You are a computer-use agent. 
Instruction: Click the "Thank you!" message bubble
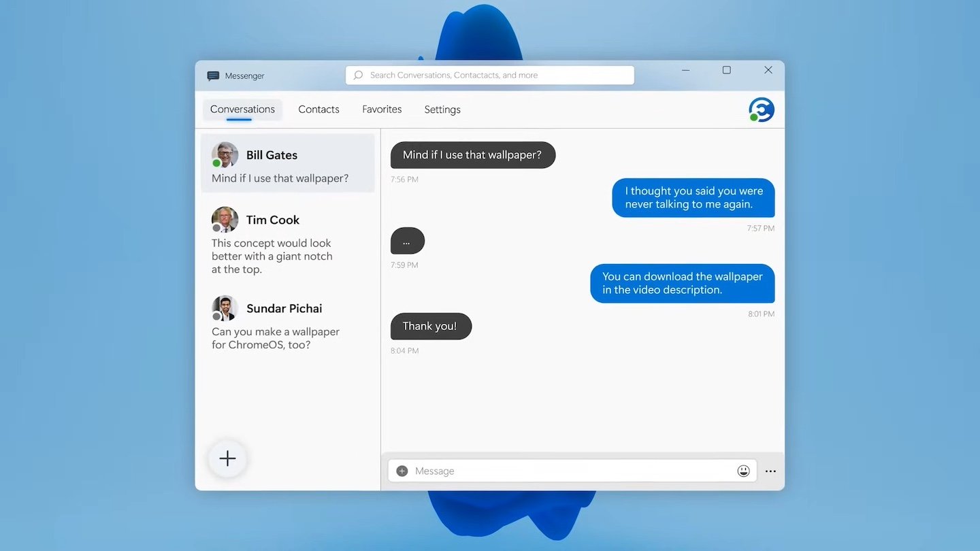[431, 327]
